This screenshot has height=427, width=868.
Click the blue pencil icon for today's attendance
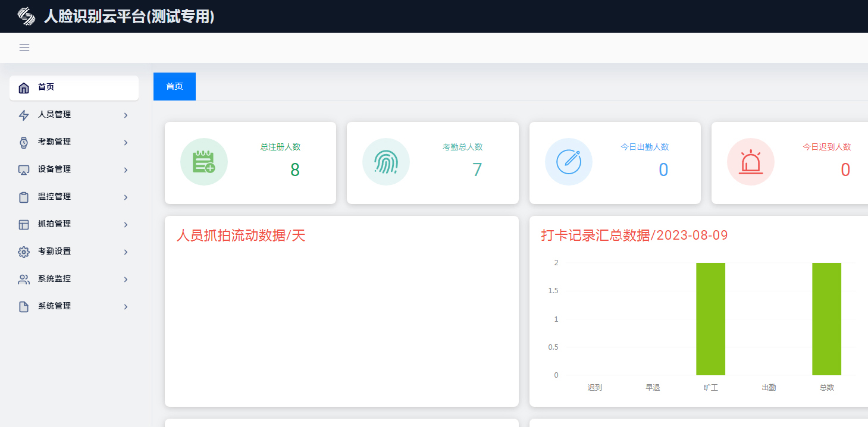(568, 162)
